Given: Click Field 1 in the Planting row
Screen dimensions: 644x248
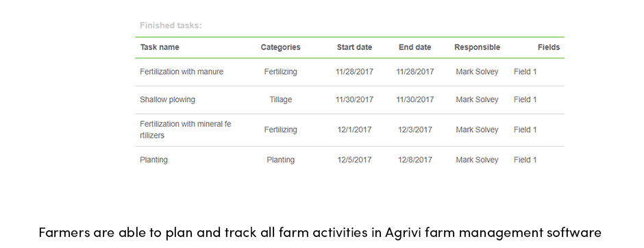Looking at the screenshot, I should [x=525, y=160].
